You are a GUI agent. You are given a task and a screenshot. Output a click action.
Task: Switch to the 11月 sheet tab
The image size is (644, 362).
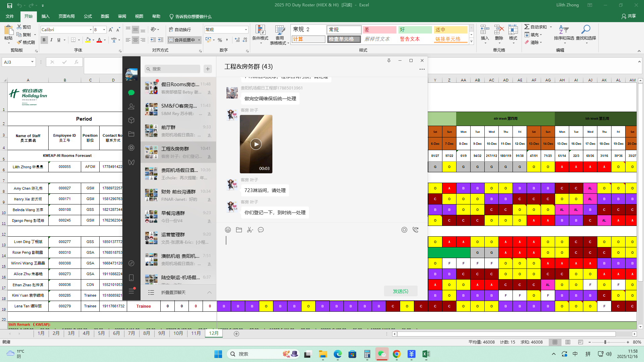pos(196,334)
